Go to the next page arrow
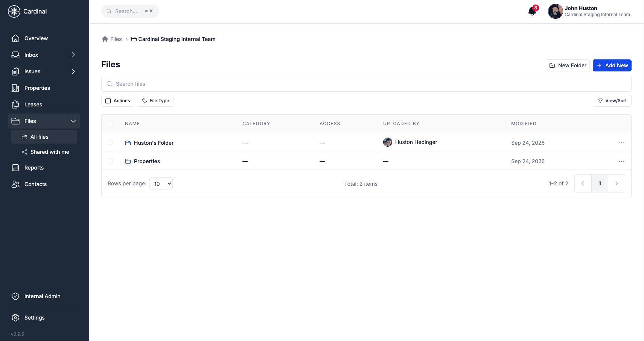 coord(617,183)
